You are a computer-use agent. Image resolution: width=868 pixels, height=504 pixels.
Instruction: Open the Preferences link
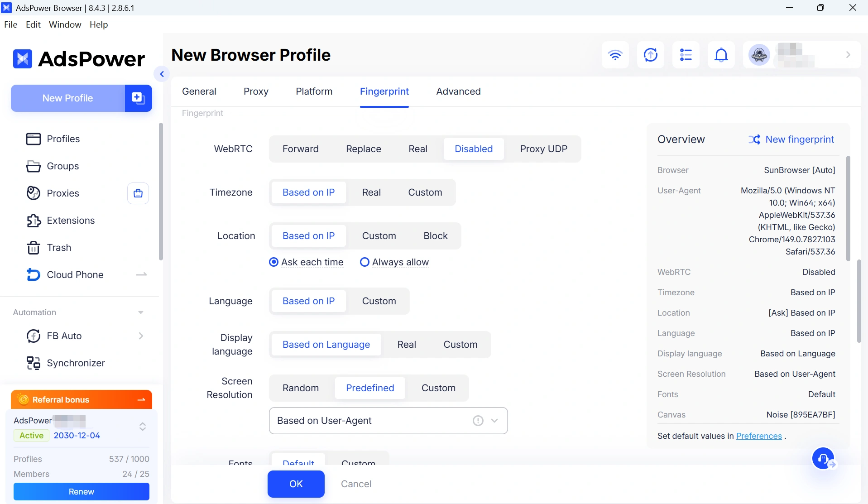coord(759,436)
